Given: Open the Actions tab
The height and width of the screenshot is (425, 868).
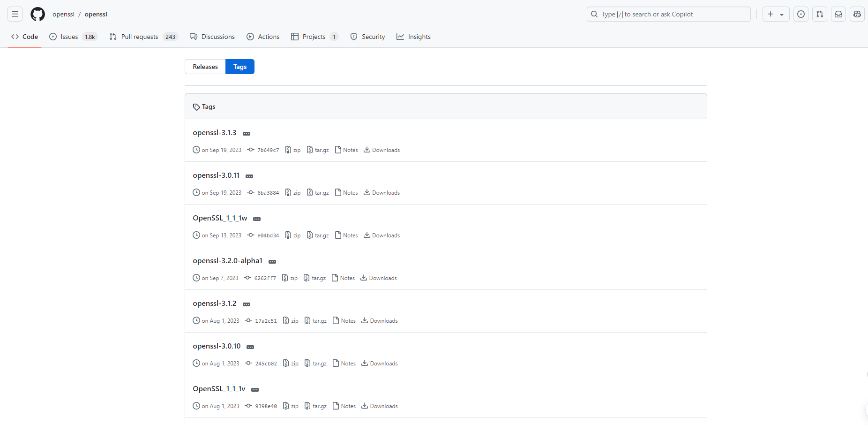Looking at the screenshot, I should click(x=263, y=37).
